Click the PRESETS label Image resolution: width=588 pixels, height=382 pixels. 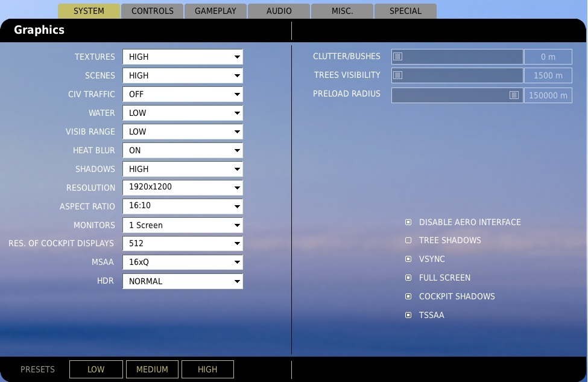(37, 369)
